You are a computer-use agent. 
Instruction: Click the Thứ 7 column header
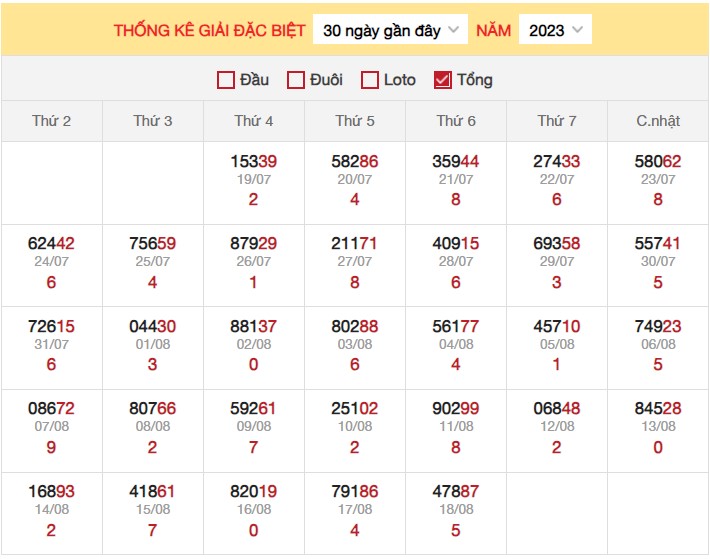coord(557,121)
